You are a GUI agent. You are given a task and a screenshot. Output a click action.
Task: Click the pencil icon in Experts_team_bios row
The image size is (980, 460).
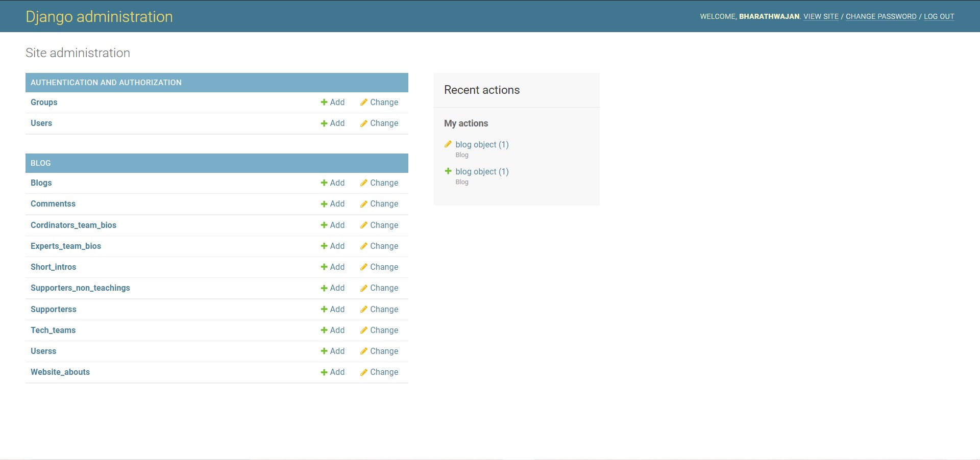point(363,246)
